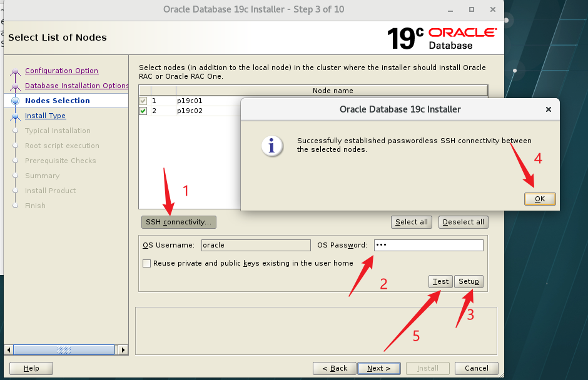
Task: Toggle the checkbox for node p19c01
Action: pos(143,101)
